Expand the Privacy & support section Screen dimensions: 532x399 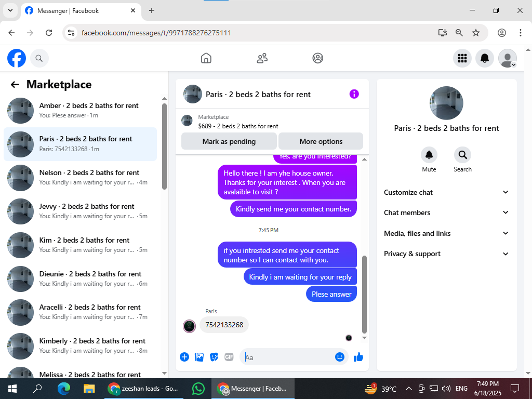(446, 254)
